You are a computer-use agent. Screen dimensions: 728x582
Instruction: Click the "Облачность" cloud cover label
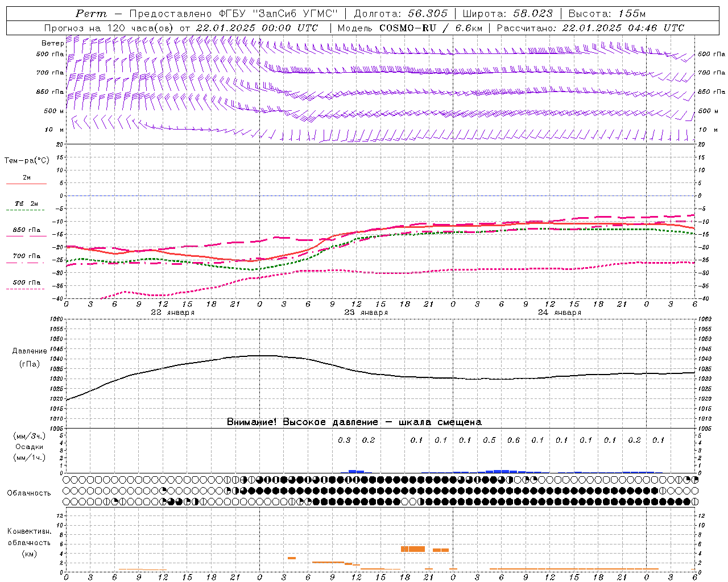(29, 493)
